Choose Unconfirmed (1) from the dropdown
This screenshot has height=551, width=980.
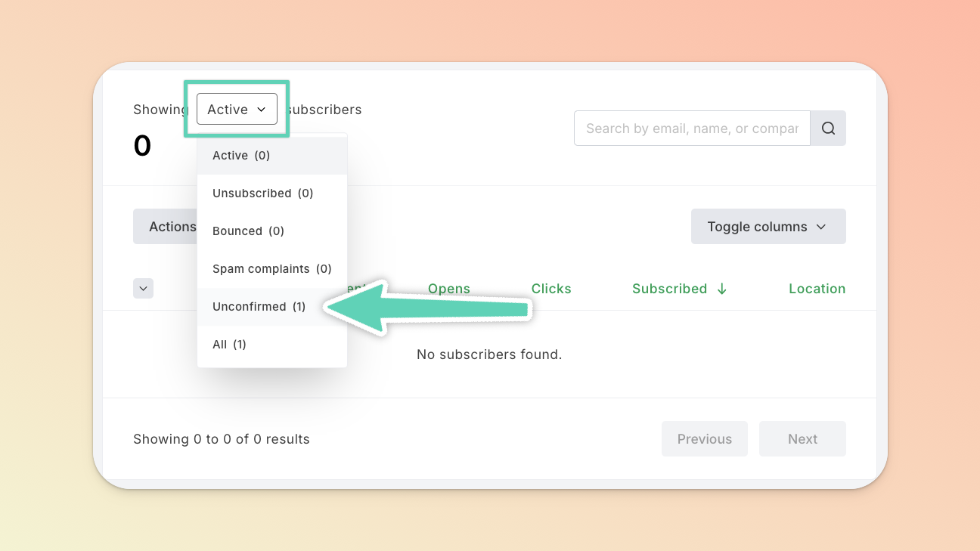pos(259,307)
